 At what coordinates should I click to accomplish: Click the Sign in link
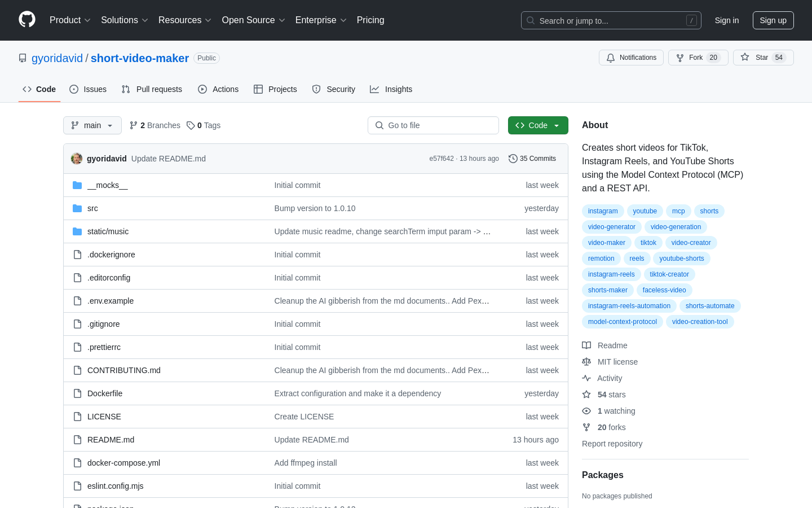click(727, 20)
